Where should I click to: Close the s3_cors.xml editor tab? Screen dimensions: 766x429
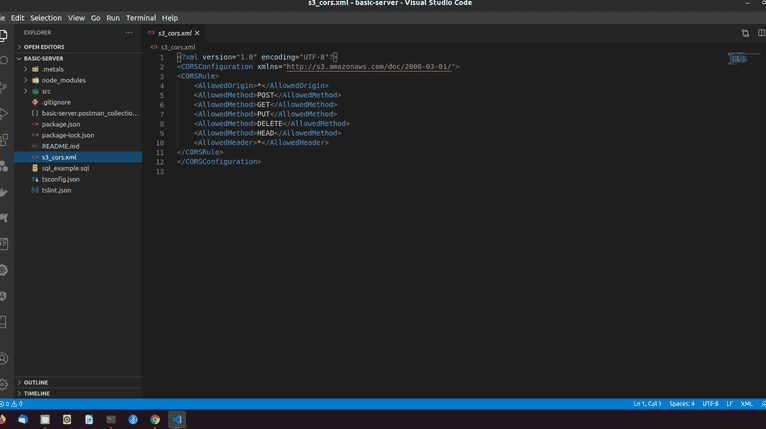pyautogui.click(x=197, y=33)
